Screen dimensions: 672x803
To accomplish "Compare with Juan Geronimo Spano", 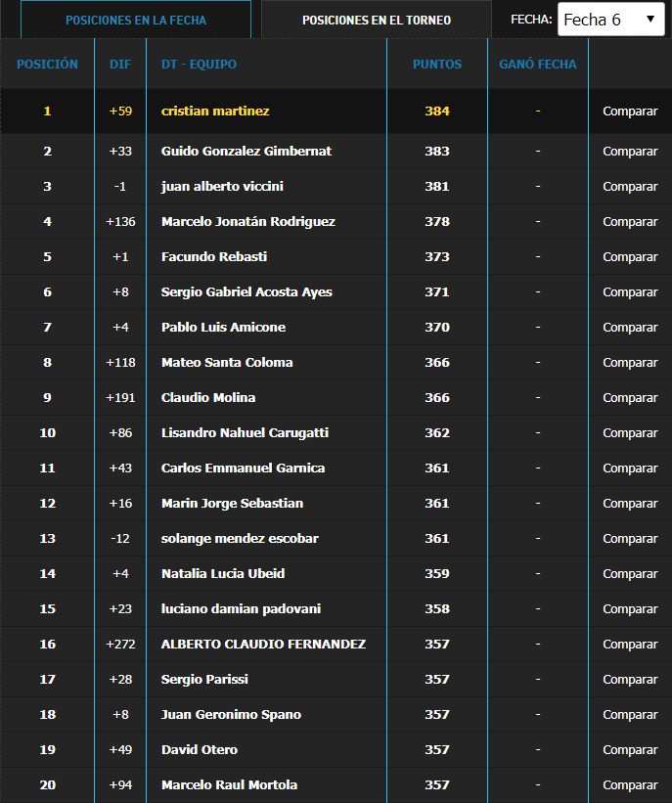I will coord(630,714).
